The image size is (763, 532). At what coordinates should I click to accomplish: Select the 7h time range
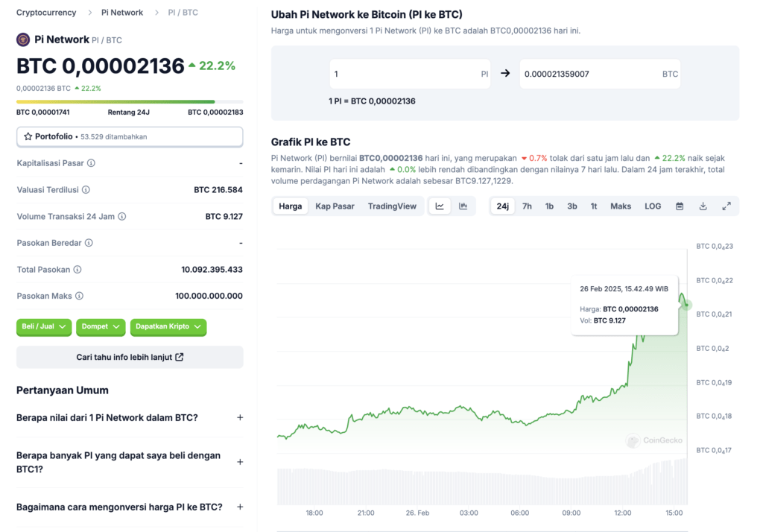527,206
